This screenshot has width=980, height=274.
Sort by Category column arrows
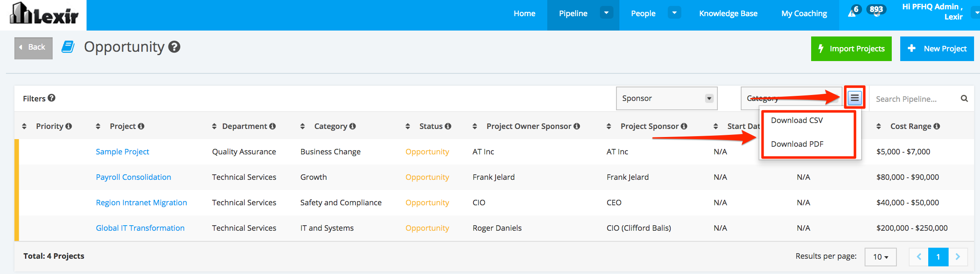(x=302, y=126)
